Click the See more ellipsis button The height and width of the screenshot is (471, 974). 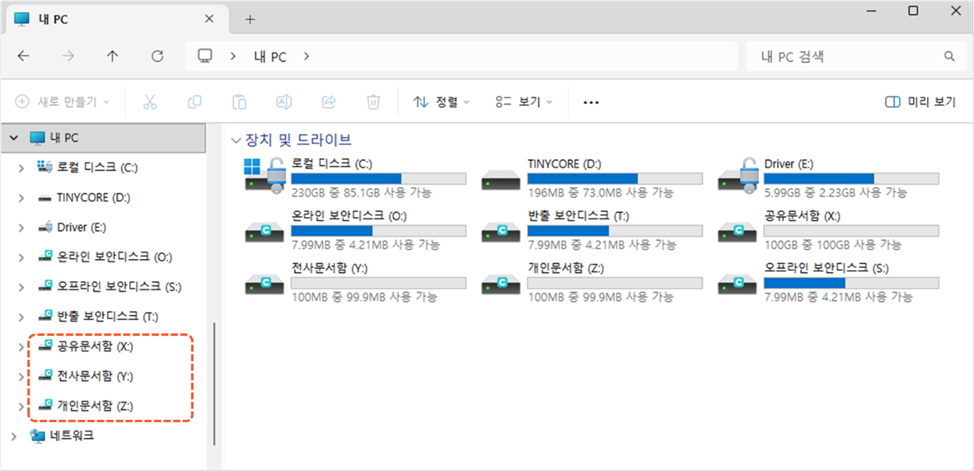pos(591,102)
